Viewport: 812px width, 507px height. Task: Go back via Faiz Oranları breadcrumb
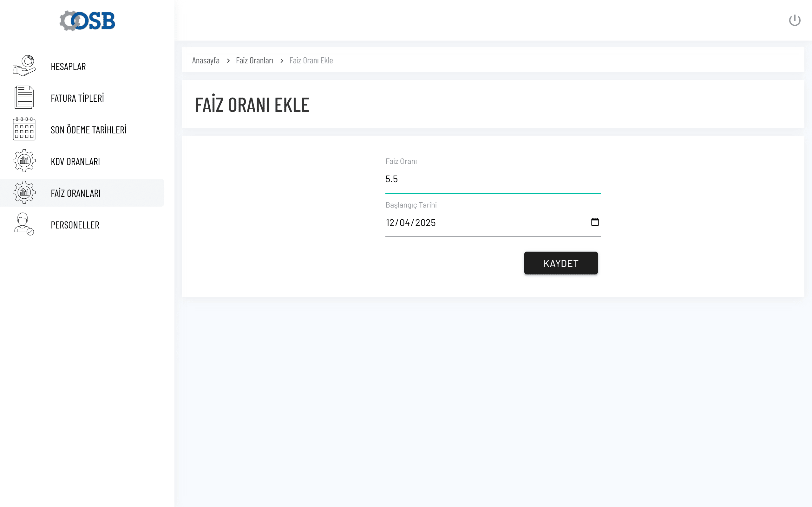(254, 60)
